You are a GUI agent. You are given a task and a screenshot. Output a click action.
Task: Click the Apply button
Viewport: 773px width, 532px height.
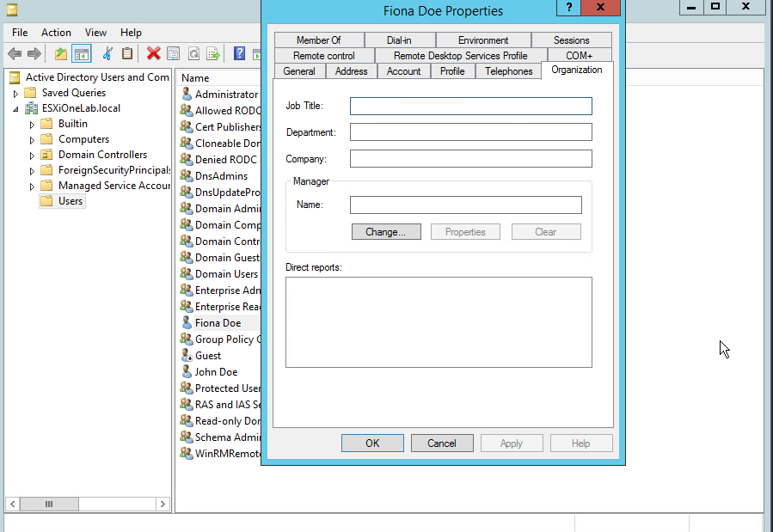click(x=512, y=443)
